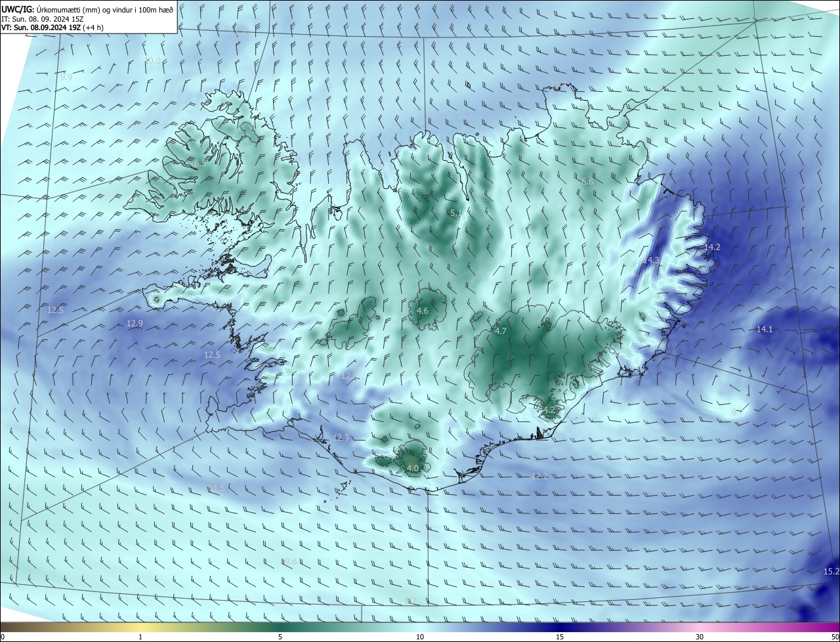Image resolution: width=840 pixels, height=642 pixels.
Task: Click the 15 tick on the color scale
Action: point(560,637)
